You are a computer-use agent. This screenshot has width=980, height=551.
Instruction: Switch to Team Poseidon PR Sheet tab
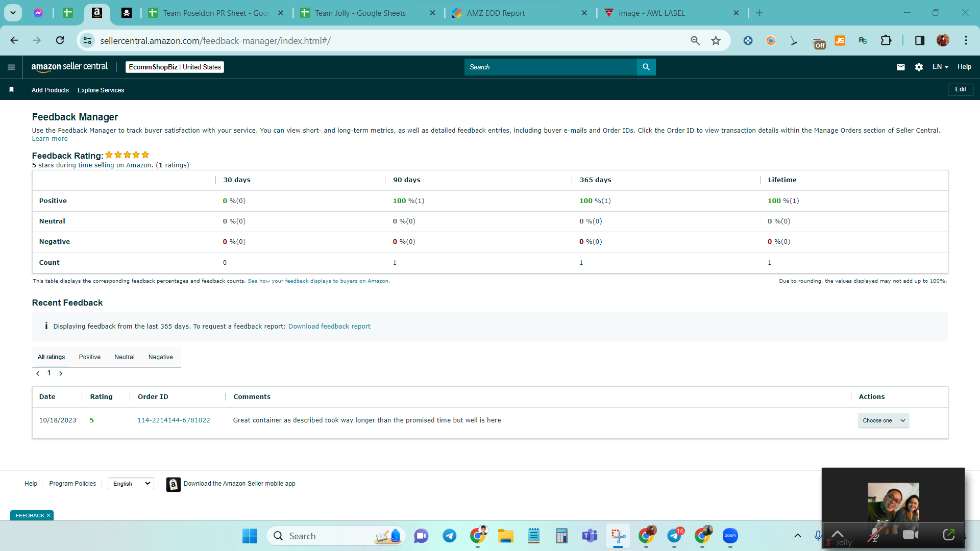tap(216, 13)
